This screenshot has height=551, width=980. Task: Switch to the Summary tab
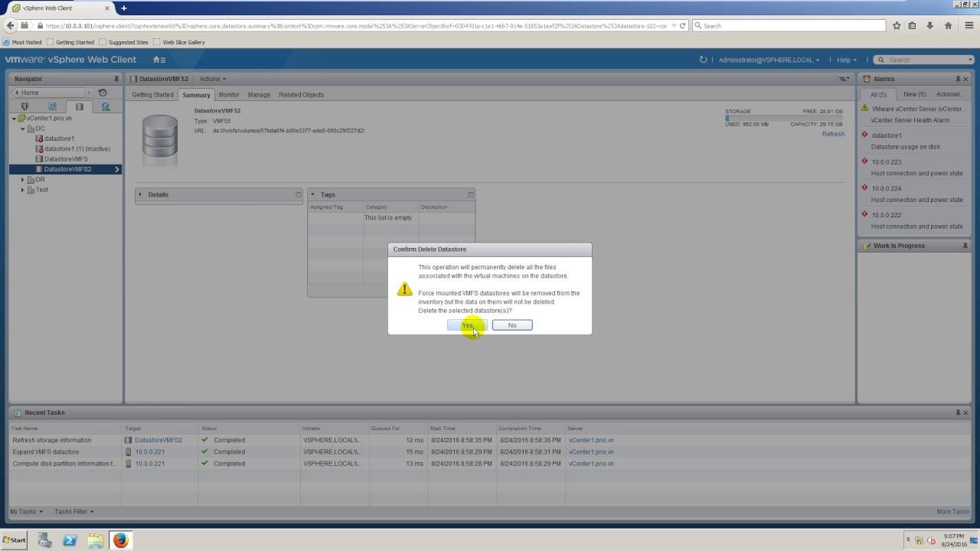(x=196, y=95)
